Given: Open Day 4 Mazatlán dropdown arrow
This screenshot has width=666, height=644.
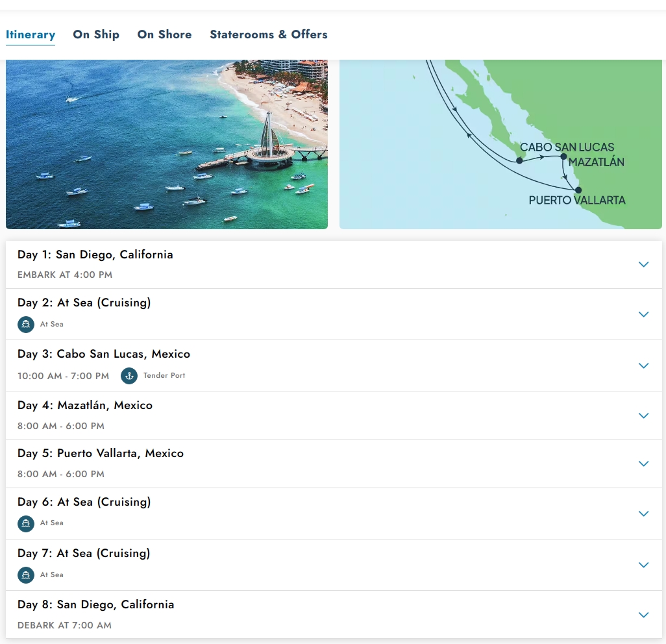Looking at the screenshot, I should [643, 415].
